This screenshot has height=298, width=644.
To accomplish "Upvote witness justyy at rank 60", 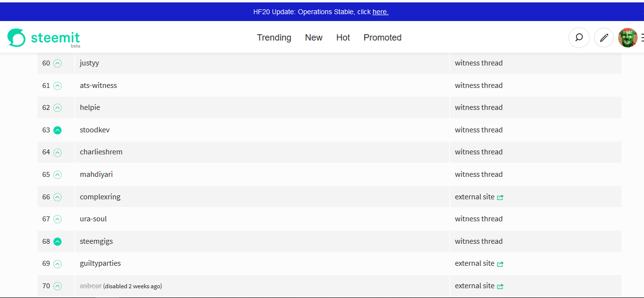I will click(x=58, y=63).
